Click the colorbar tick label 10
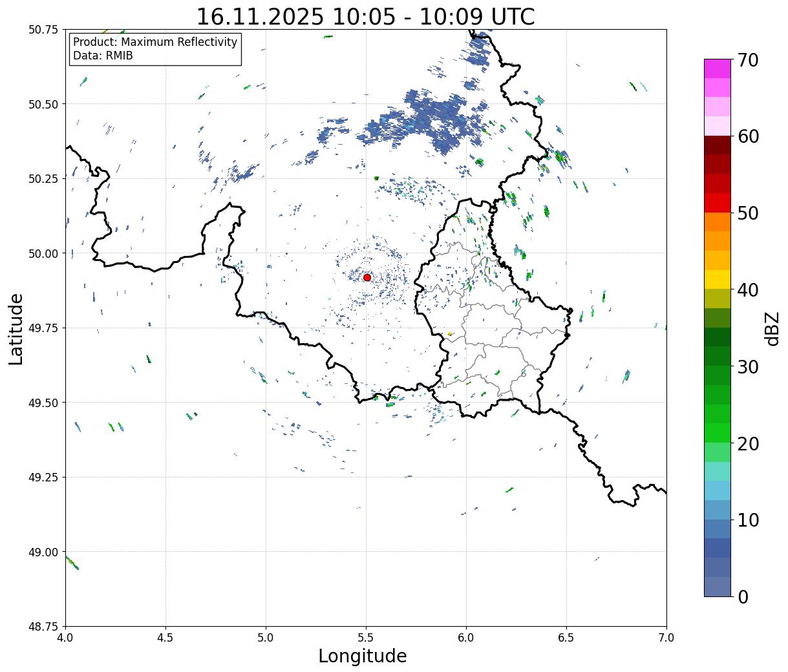This screenshot has width=788, height=672. (748, 520)
